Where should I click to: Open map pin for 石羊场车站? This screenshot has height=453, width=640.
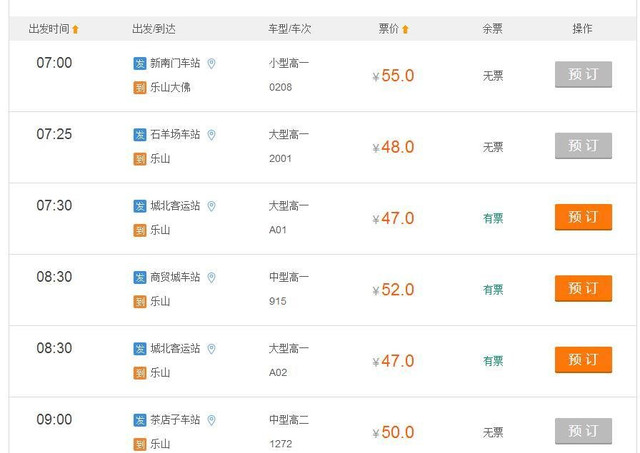(x=211, y=135)
